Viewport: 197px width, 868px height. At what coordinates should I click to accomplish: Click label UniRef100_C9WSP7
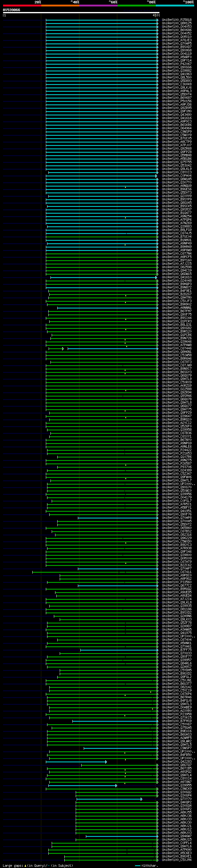(177, 748)
